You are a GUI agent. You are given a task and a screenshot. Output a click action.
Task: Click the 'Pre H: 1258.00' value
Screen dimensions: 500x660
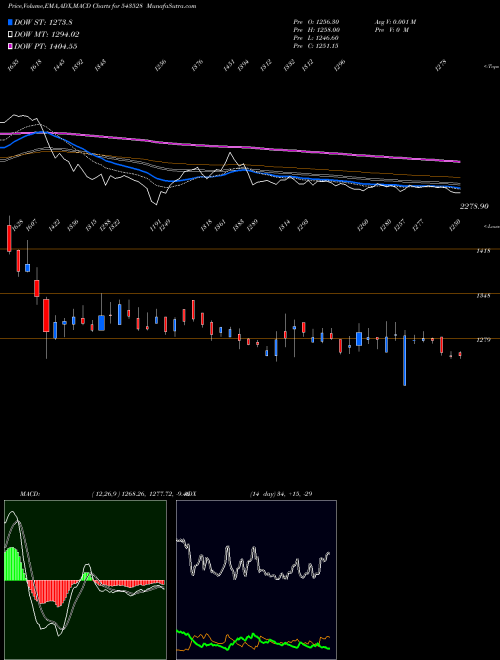316,30
